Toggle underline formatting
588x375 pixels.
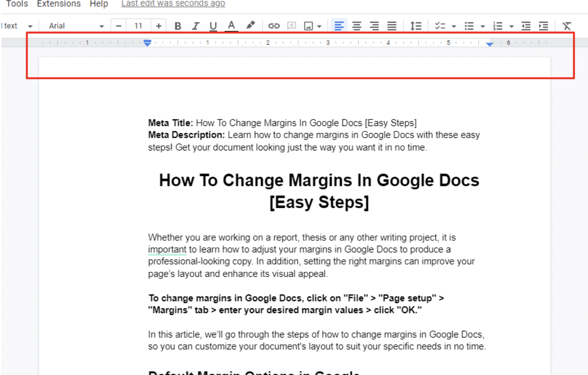[x=213, y=26]
